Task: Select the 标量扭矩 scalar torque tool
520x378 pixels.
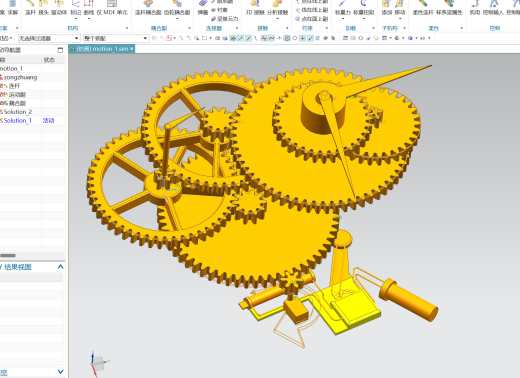Action: [364, 7]
